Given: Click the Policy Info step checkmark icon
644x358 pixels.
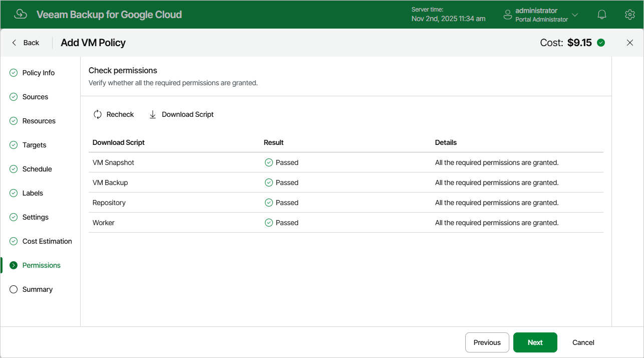Looking at the screenshot, I should point(14,73).
